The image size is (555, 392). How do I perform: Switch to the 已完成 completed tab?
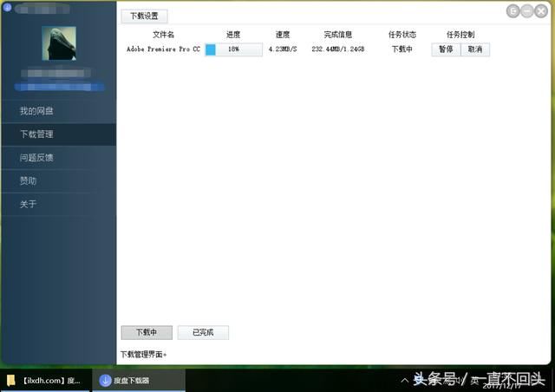coord(203,332)
